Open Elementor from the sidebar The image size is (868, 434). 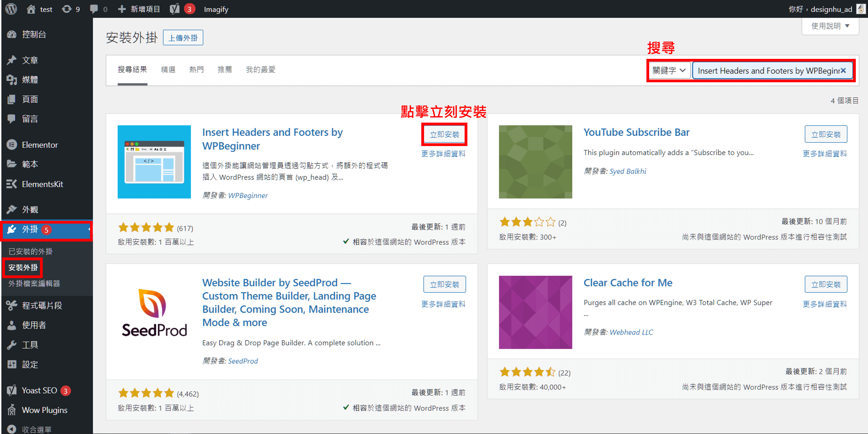(x=39, y=145)
